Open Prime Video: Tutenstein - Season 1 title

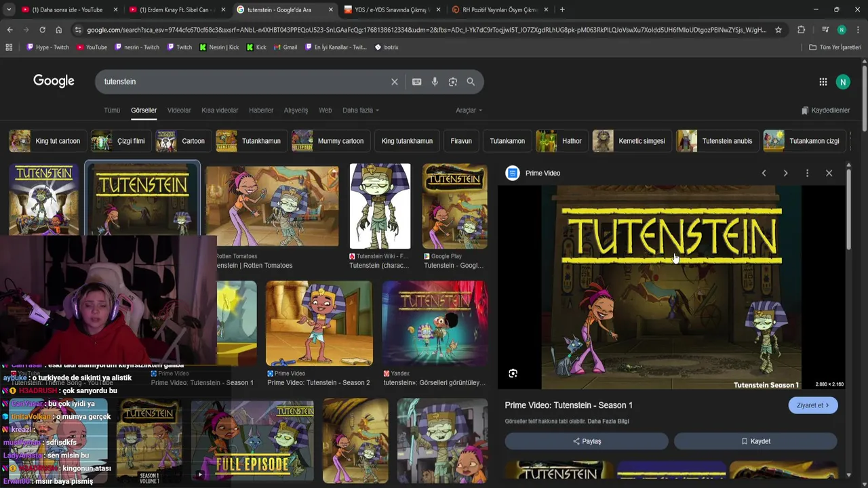click(x=568, y=405)
